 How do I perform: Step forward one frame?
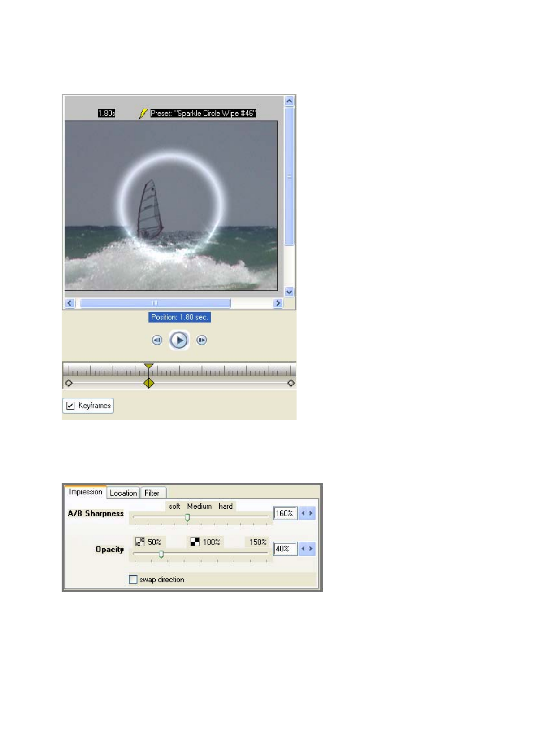coord(201,340)
